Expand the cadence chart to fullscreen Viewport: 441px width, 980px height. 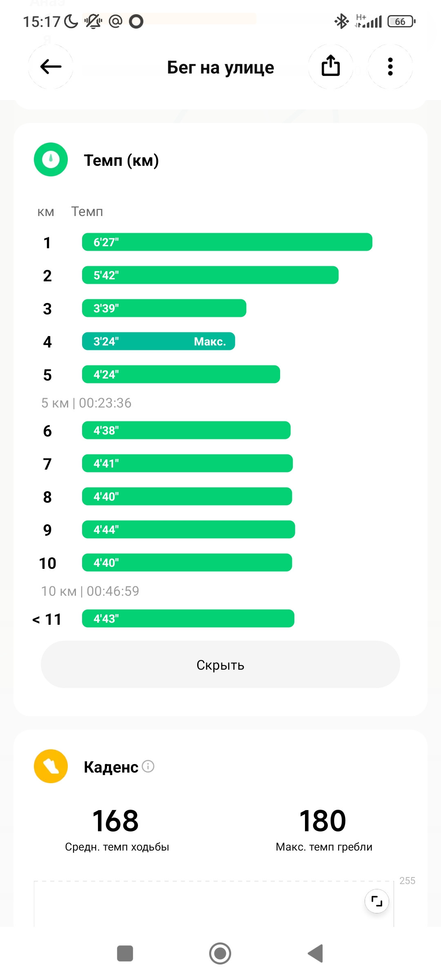pos(376,901)
